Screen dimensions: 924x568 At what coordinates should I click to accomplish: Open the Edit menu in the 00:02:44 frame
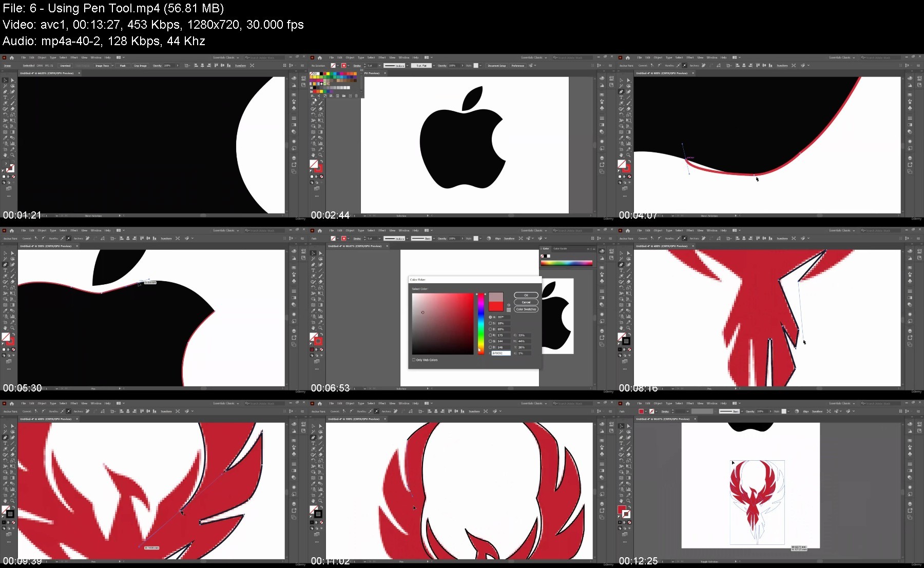pyautogui.click(x=340, y=57)
